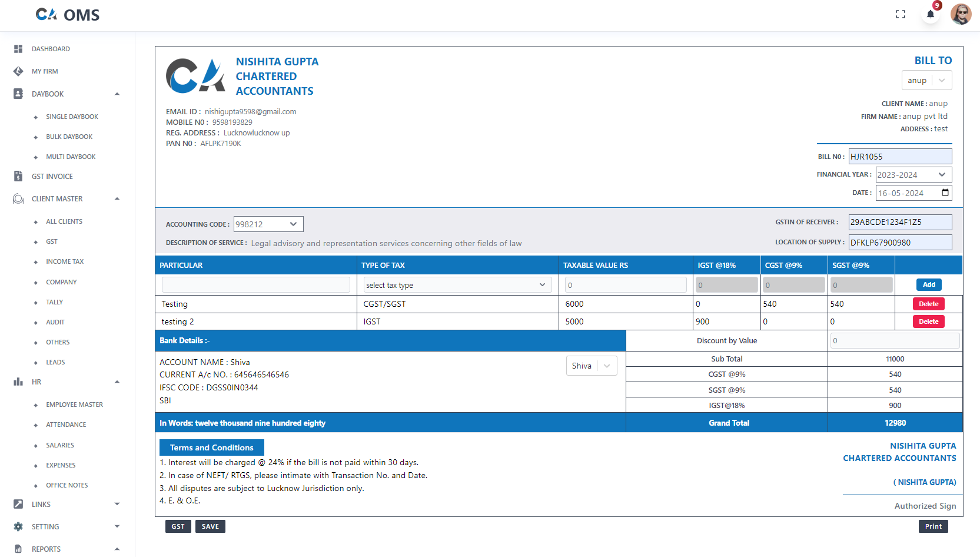
Task: Open the Financial Year dropdown
Action: click(913, 174)
